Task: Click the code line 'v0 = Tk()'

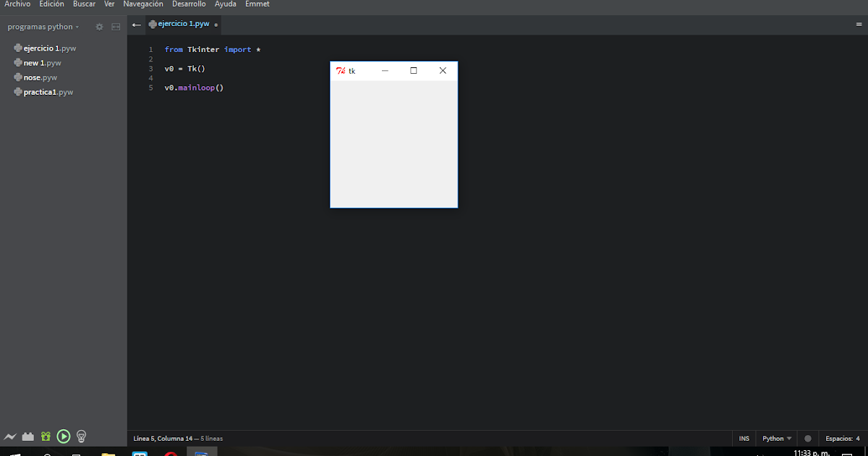Action: (185, 69)
